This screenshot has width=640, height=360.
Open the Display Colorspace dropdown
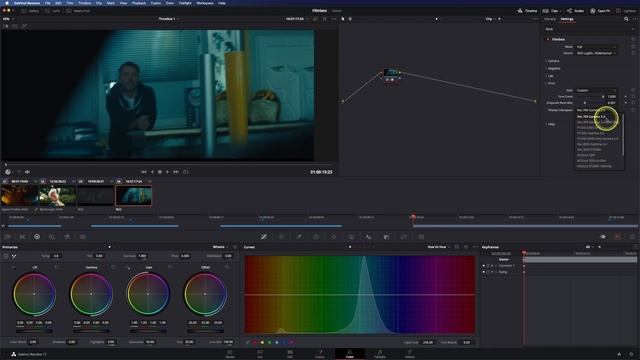coord(596,110)
